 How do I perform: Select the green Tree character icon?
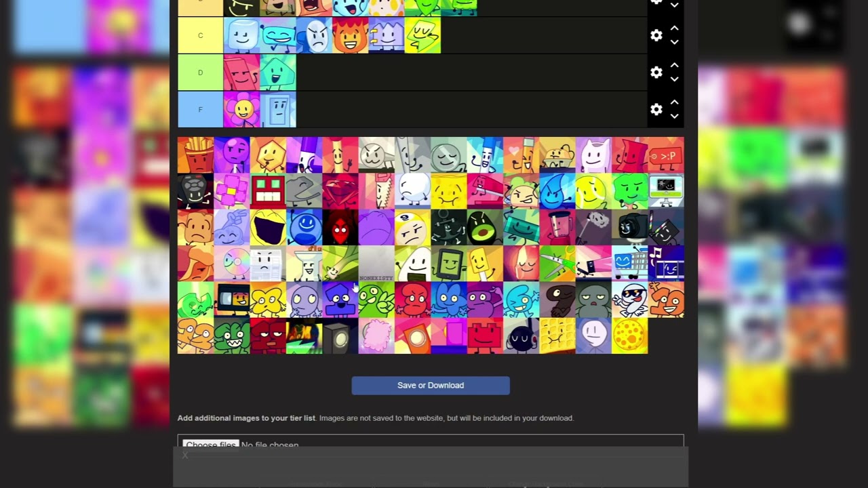tap(629, 191)
